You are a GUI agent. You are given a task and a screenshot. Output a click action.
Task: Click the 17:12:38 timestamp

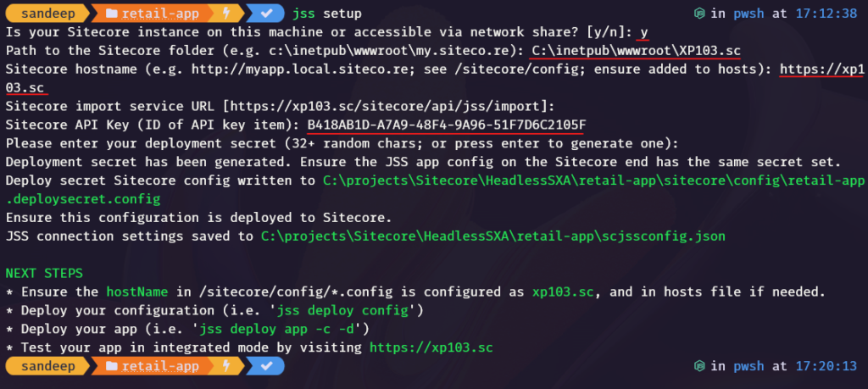point(826,14)
